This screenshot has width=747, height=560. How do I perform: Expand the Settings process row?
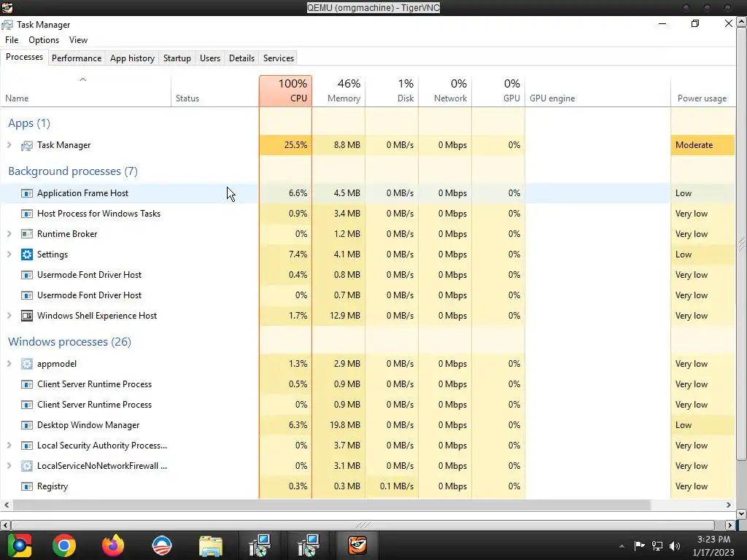pos(9,254)
